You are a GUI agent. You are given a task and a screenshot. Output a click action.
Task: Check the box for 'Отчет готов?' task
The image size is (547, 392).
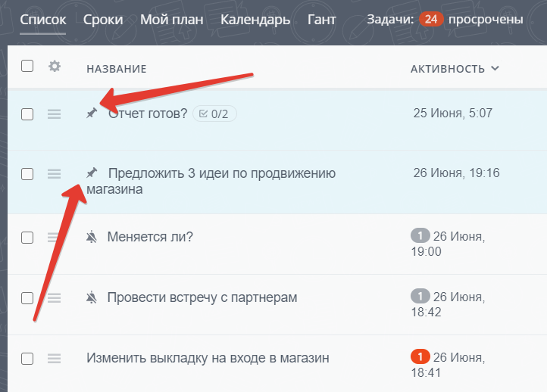click(x=27, y=114)
